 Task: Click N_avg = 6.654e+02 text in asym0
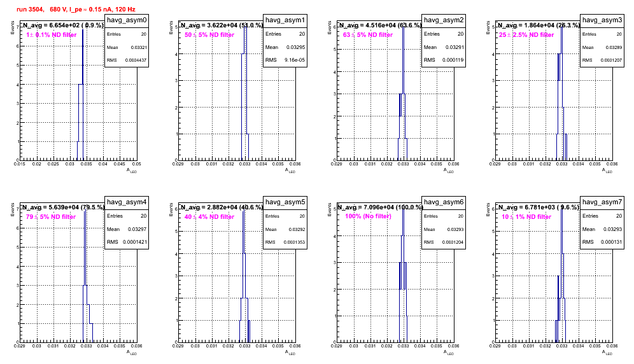(x=63, y=25)
